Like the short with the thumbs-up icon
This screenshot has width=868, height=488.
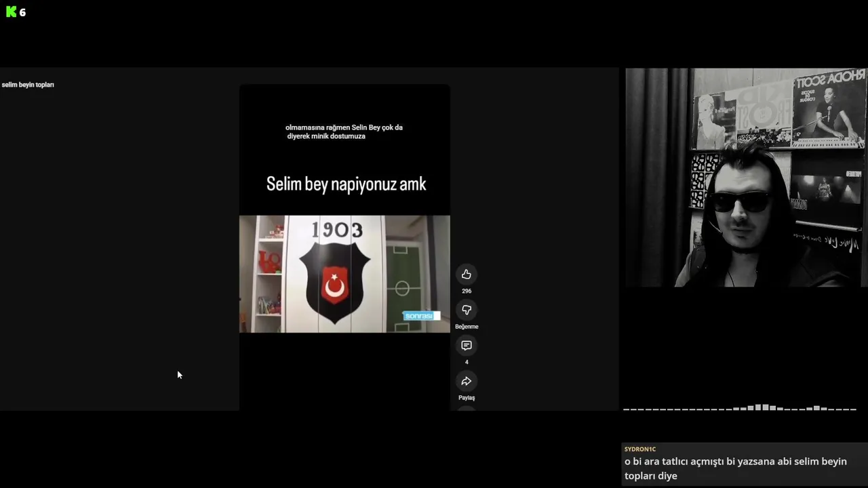click(467, 274)
